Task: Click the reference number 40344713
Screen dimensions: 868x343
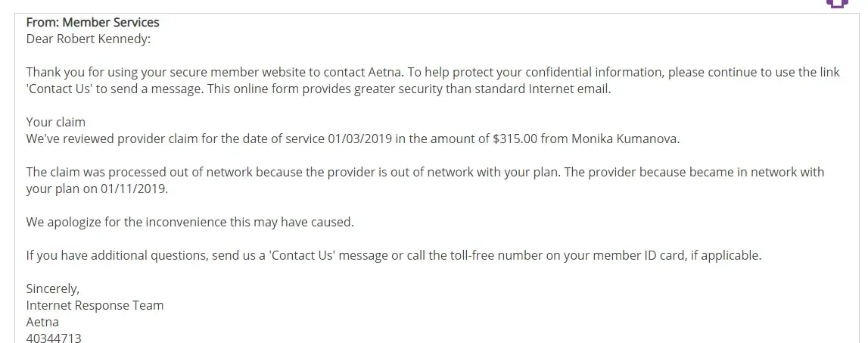Action: tap(54, 338)
